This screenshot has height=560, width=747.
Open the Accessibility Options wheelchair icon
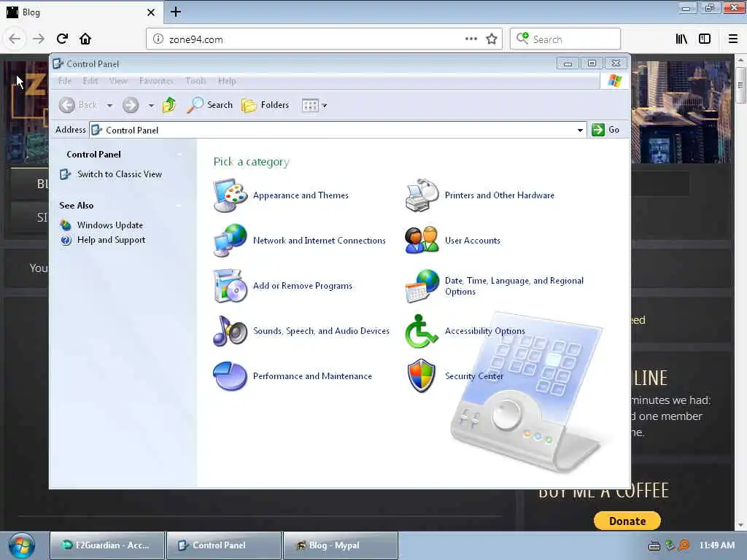tap(422, 331)
